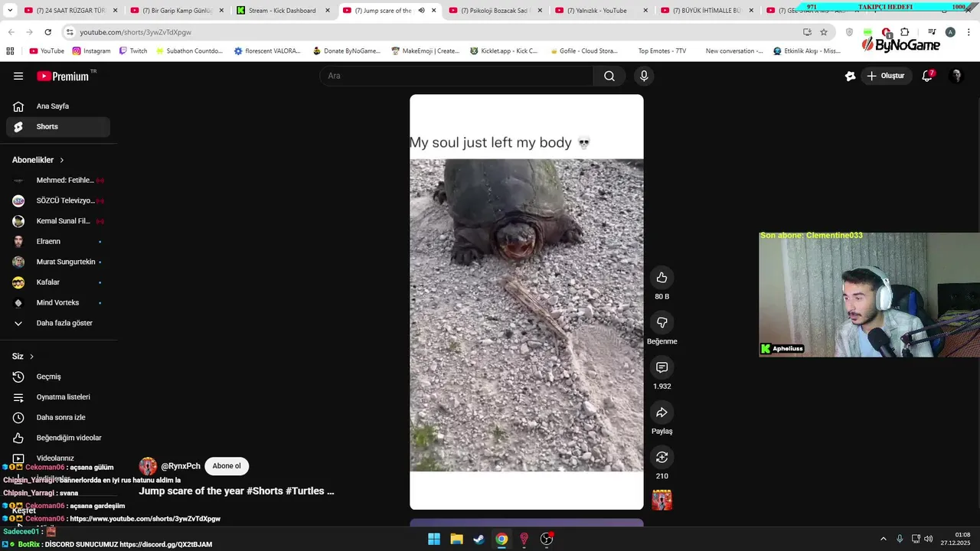
Task: Expand Daha fazla göster subscriptions
Action: tap(58, 323)
